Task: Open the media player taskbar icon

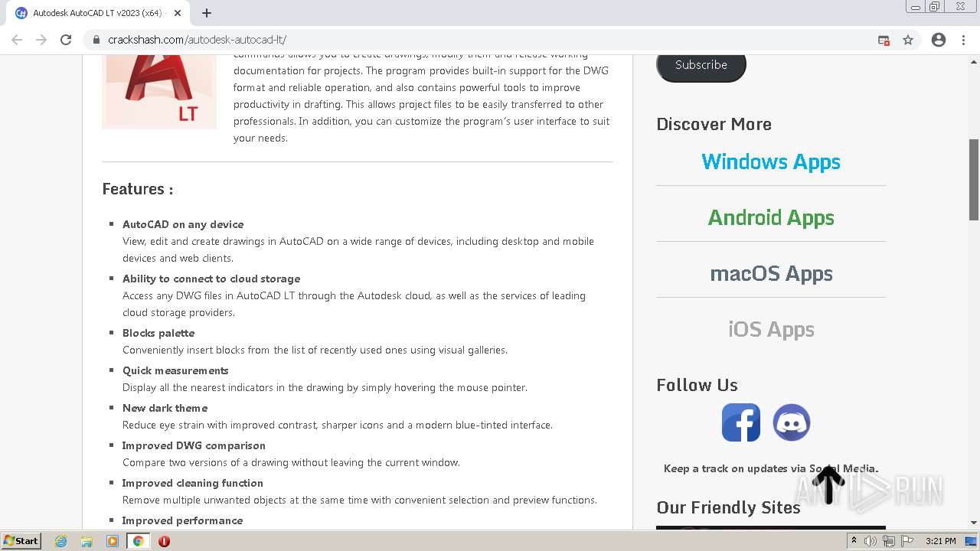Action: tap(113, 541)
